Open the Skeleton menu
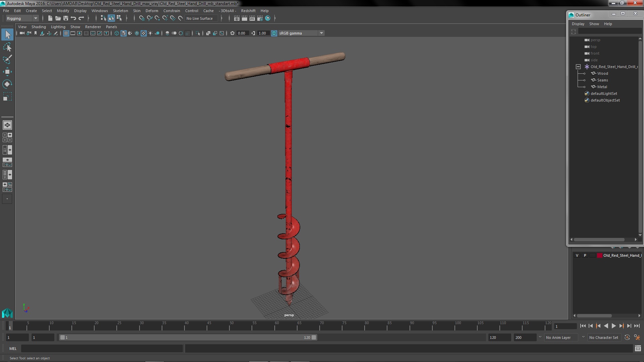644x362 pixels. (x=120, y=11)
